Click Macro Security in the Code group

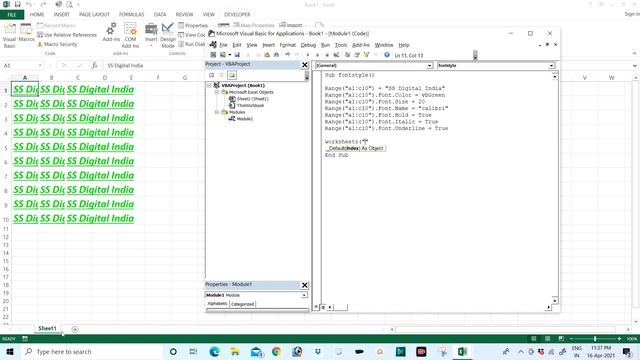click(x=57, y=44)
